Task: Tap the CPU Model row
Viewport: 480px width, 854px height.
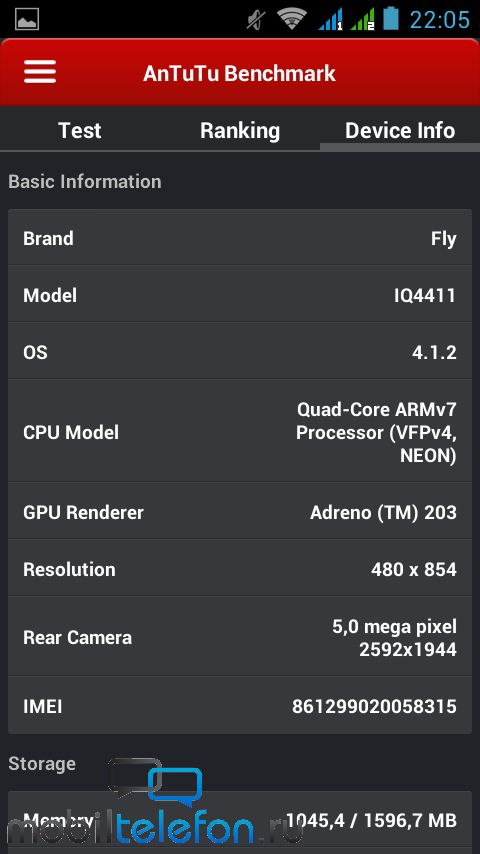Action: 240,432
